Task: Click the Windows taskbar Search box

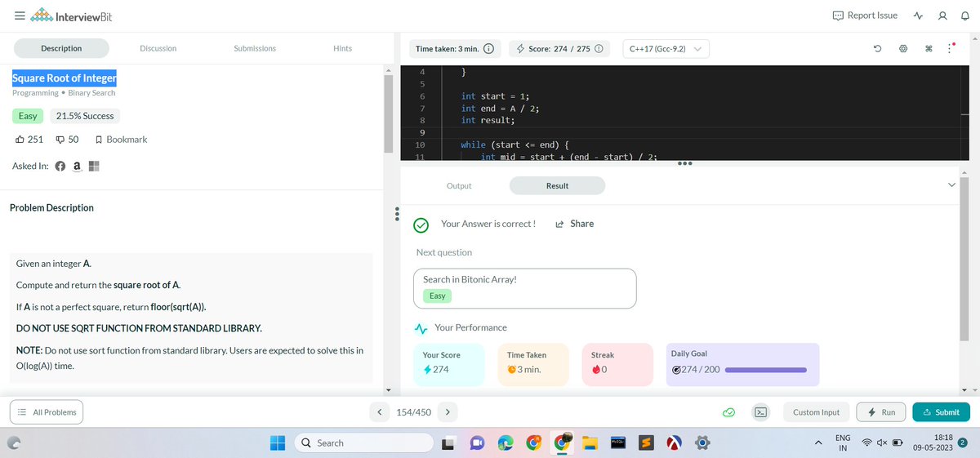Action: (x=363, y=442)
